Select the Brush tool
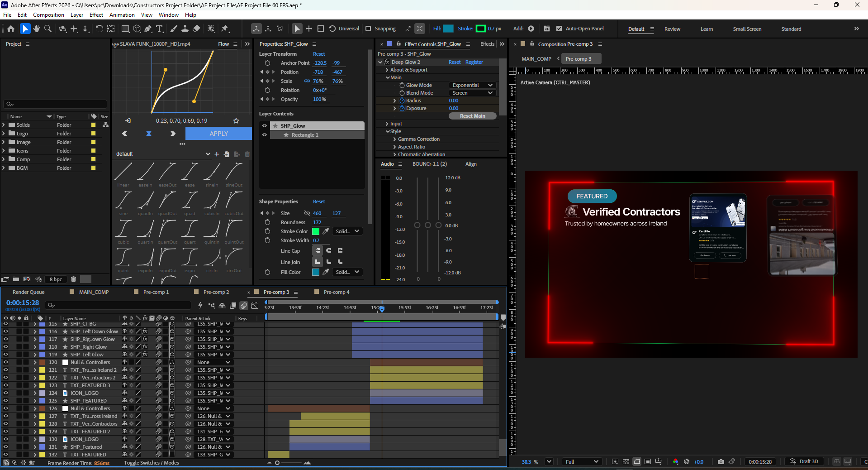 (x=173, y=29)
